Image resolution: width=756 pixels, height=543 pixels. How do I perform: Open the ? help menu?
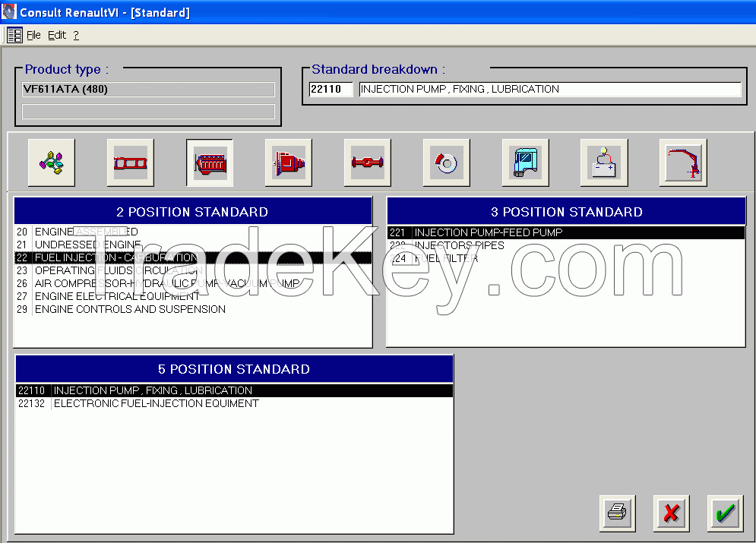(76, 35)
